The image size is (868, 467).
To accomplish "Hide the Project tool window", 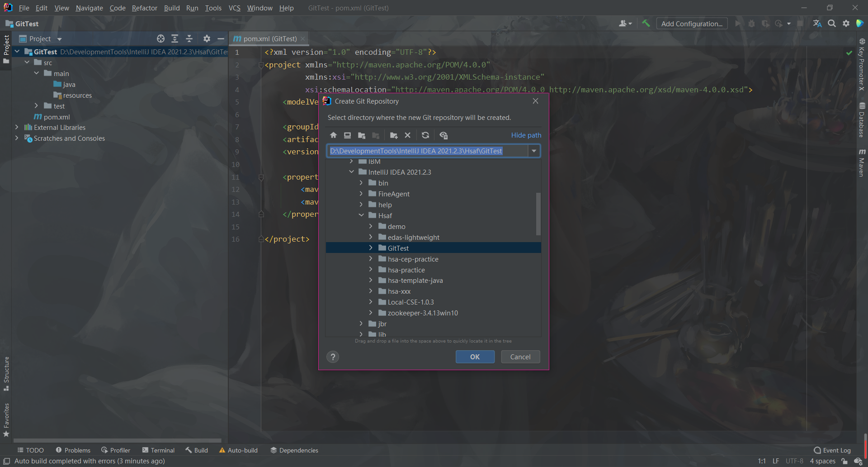I will (221, 39).
